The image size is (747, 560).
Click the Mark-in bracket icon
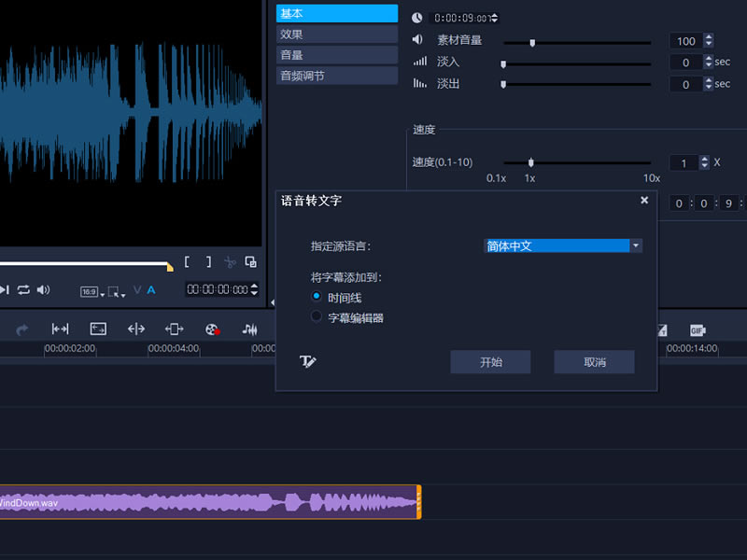(x=188, y=262)
